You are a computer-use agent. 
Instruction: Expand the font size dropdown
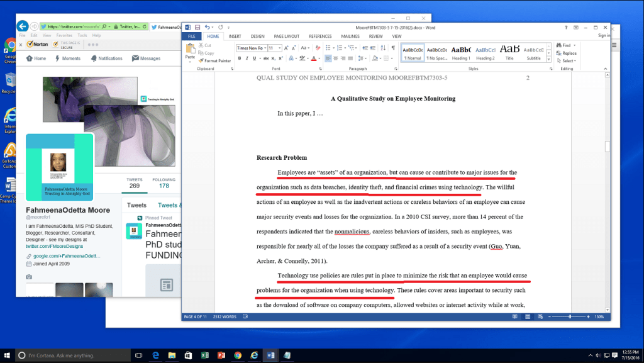pyautogui.click(x=280, y=48)
